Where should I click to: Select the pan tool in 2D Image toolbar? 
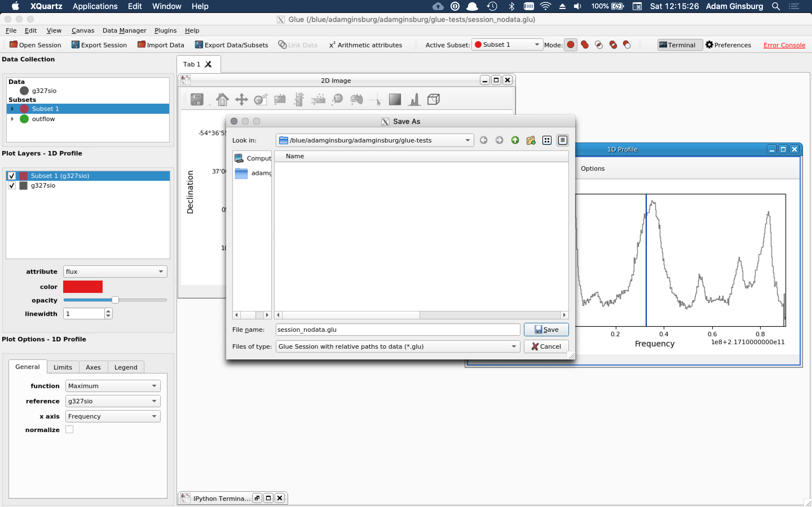pos(241,100)
